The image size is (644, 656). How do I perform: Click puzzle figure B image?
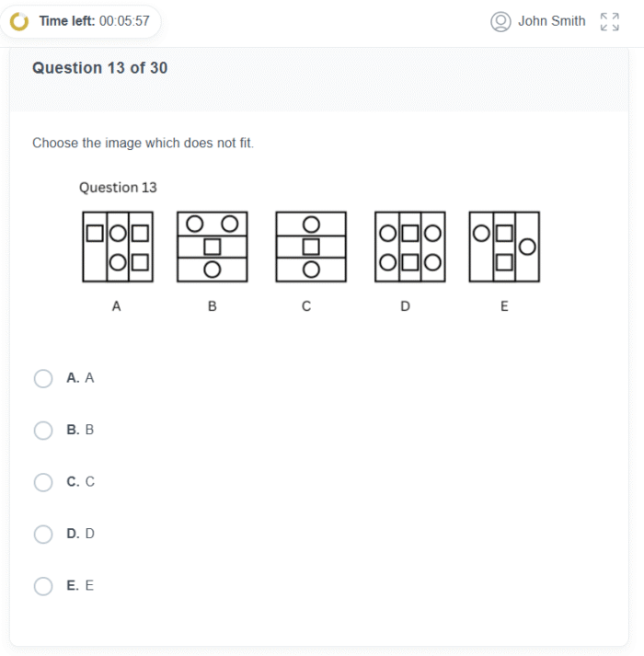(213, 247)
